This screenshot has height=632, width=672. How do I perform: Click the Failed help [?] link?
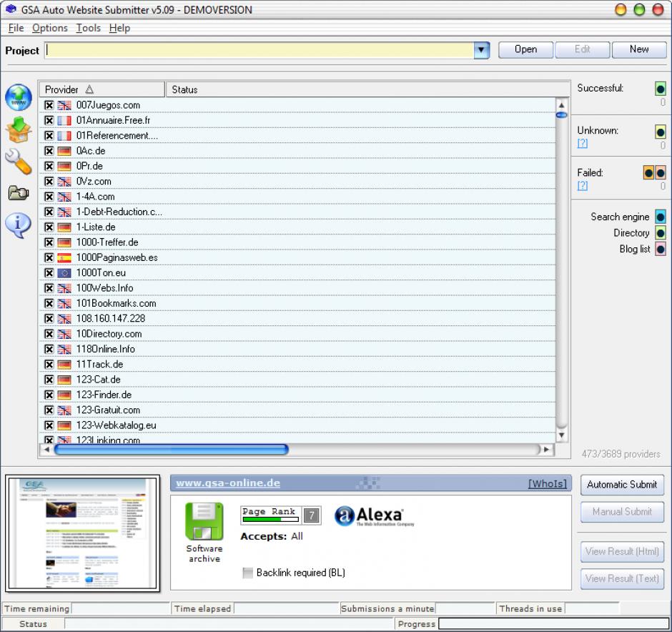[583, 186]
